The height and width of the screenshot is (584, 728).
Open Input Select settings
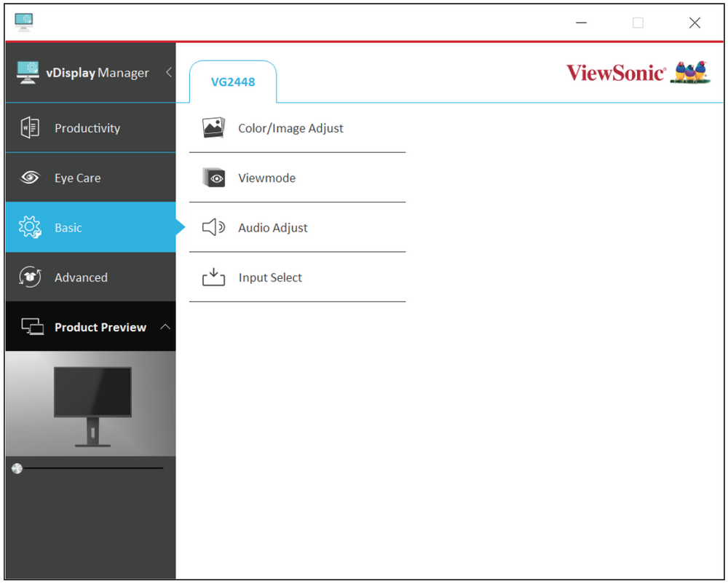[x=297, y=277]
